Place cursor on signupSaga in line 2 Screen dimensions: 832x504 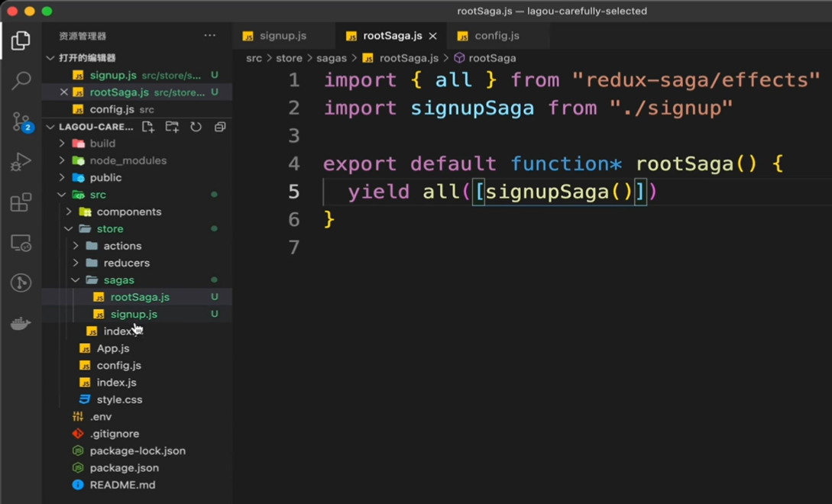click(472, 108)
